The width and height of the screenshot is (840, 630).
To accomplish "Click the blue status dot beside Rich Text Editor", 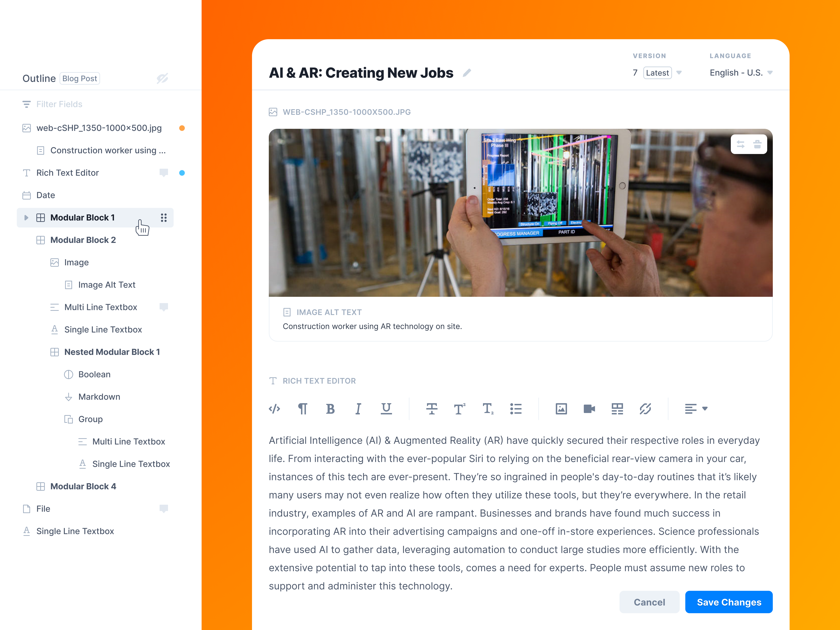I will pyautogui.click(x=182, y=173).
